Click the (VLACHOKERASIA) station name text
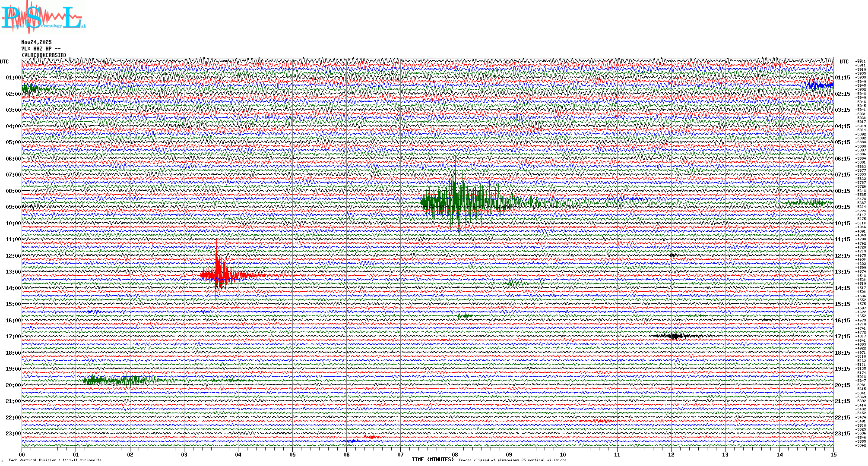This screenshot has height=466, width=868. click(44, 55)
